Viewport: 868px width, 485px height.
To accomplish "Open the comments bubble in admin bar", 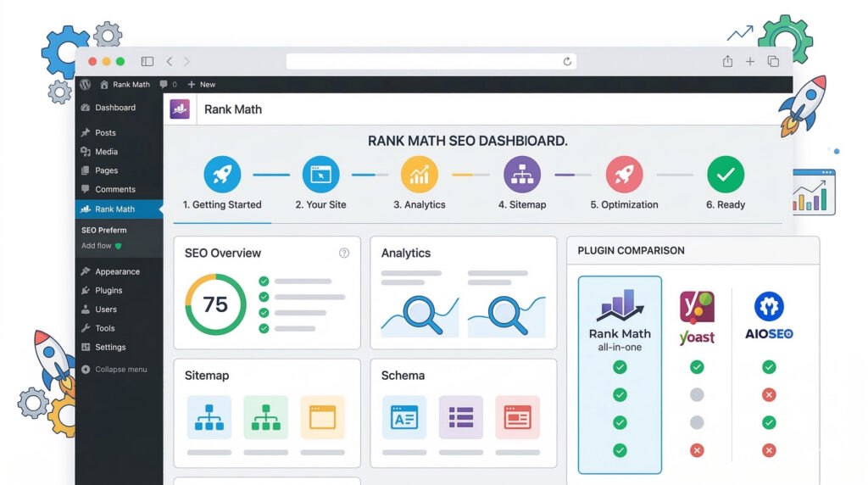I will click(168, 84).
